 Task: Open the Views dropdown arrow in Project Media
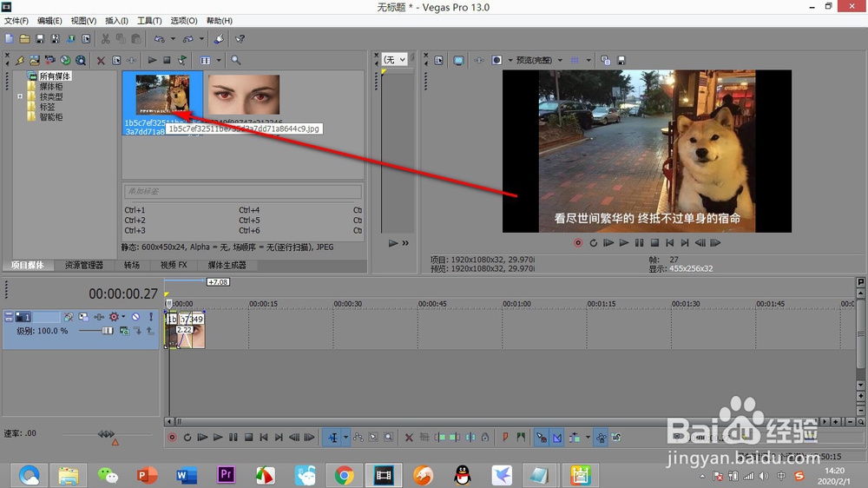click(219, 60)
